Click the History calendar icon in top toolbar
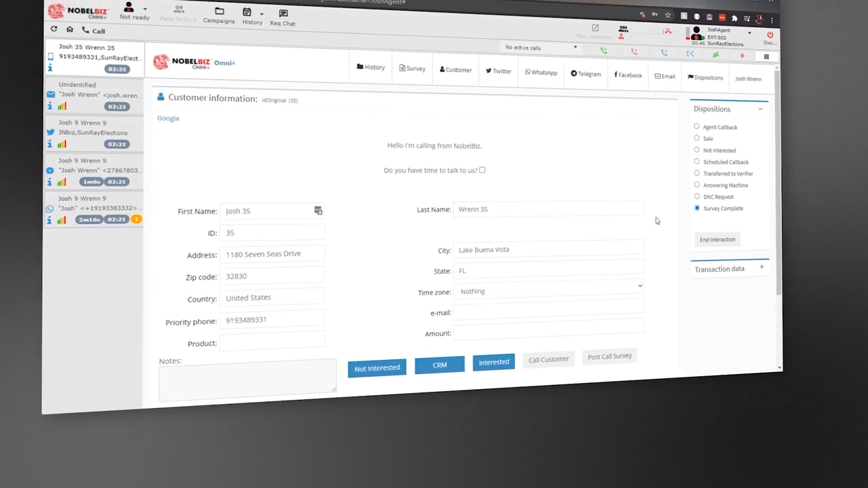Image resolution: width=868 pixels, height=488 pixels. pyautogui.click(x=247, y=12)
